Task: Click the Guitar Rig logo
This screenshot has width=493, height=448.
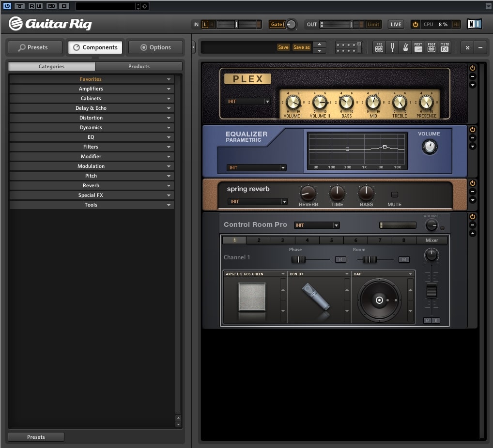Action: [50, 24]
